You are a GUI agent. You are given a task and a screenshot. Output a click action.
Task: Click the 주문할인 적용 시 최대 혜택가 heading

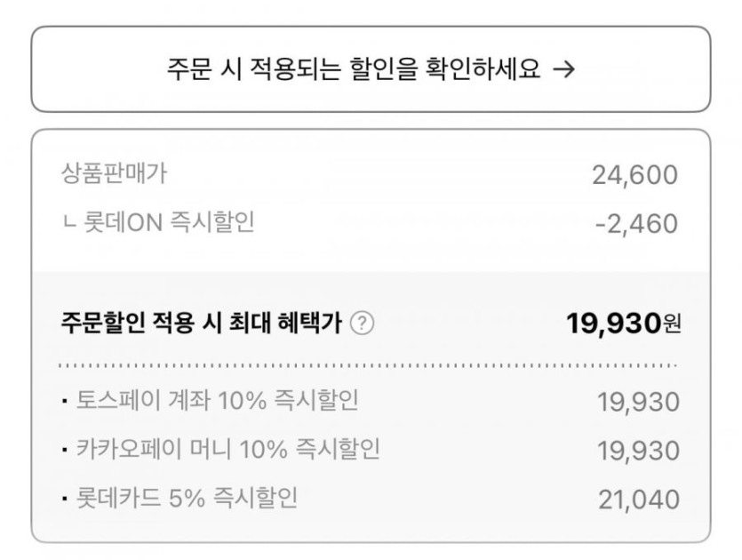[x=202, y=324]
